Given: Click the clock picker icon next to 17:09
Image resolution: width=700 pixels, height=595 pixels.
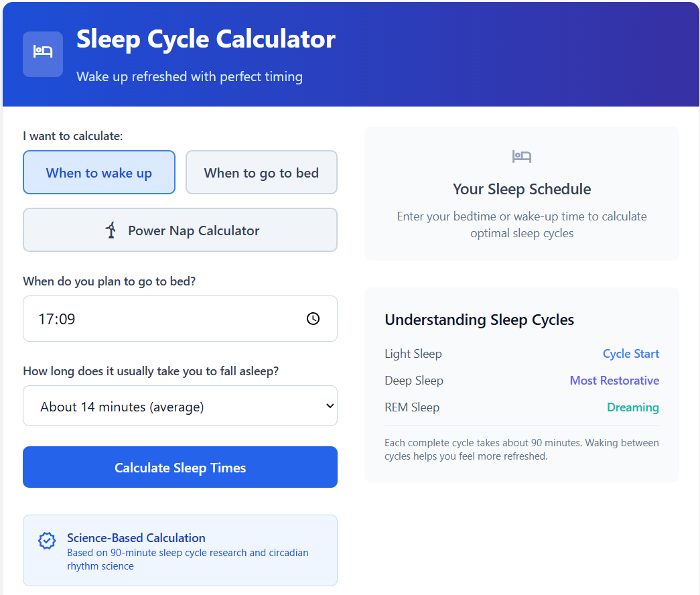Looking at the screenshot, I should [313, 319].
